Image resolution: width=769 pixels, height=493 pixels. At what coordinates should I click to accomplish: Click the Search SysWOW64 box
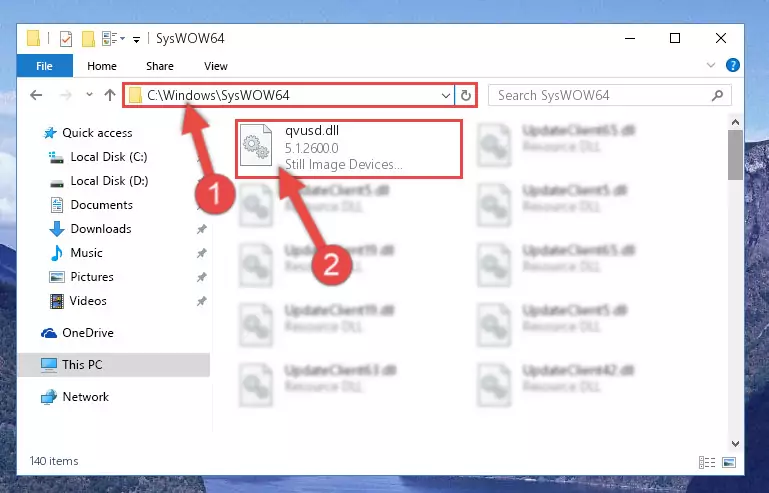(x=610, y=95)
